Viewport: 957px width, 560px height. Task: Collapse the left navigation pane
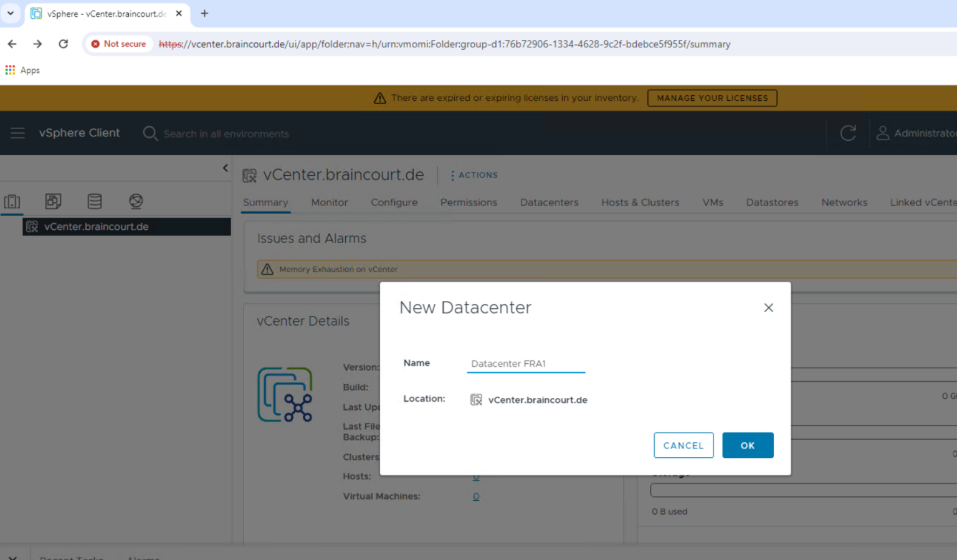(x=225, y=168)
